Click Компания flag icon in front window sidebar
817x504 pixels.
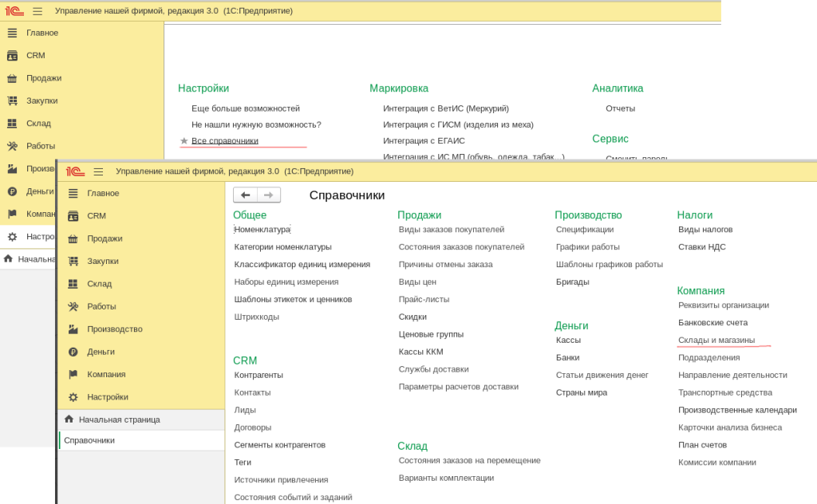73,374
